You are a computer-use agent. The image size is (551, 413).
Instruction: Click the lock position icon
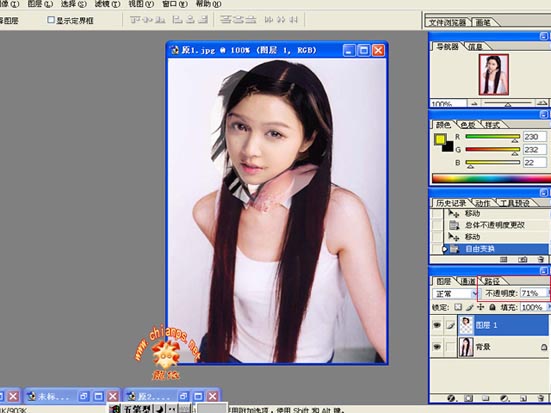[481, 307]
